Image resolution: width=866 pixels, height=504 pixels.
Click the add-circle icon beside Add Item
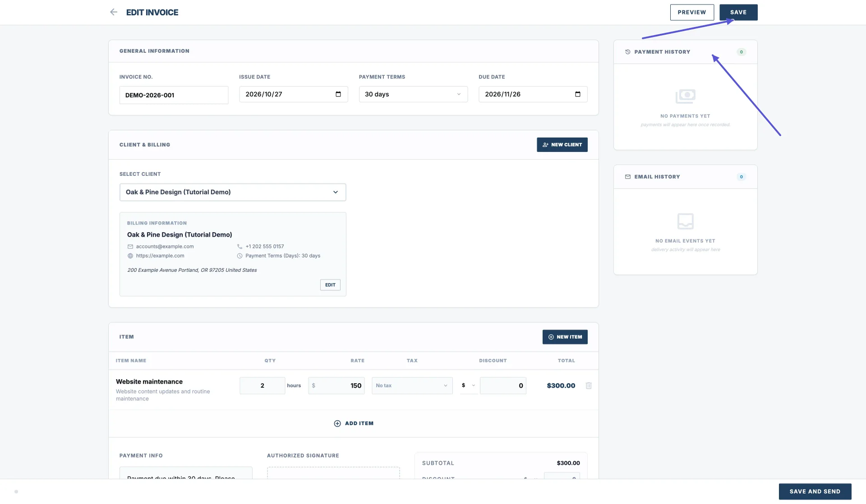click(x=337, y=423)
